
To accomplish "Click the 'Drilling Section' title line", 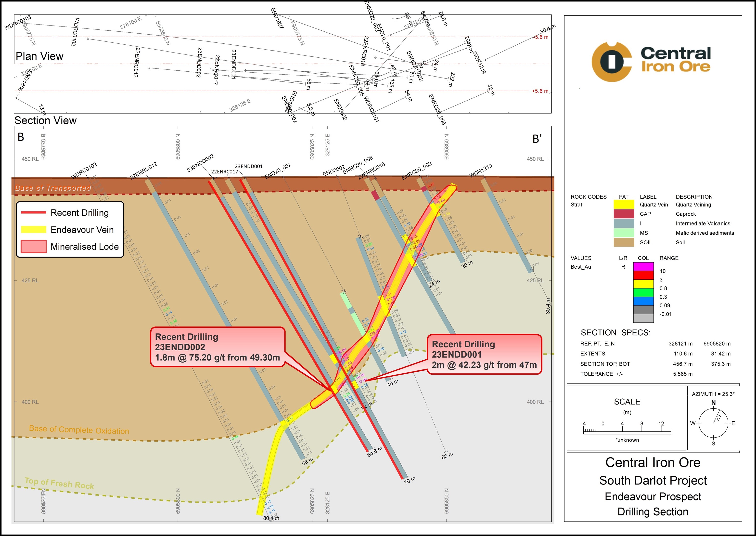I will 653,511.
